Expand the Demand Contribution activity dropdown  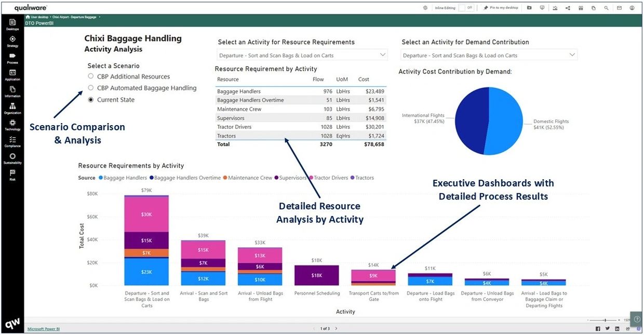point(572,55)
